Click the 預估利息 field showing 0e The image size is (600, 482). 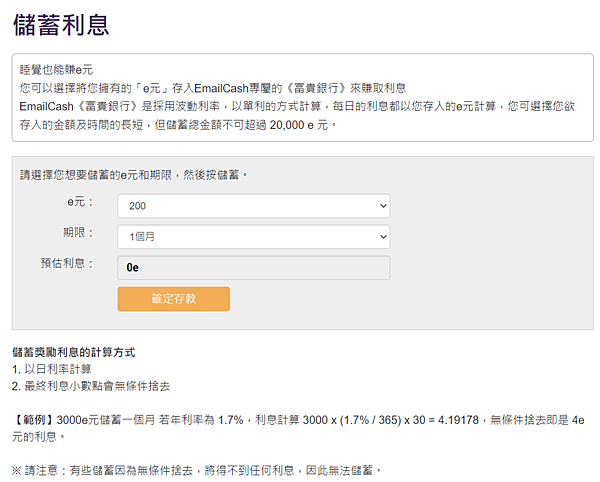pyautogui.click(x=254, y=268)
